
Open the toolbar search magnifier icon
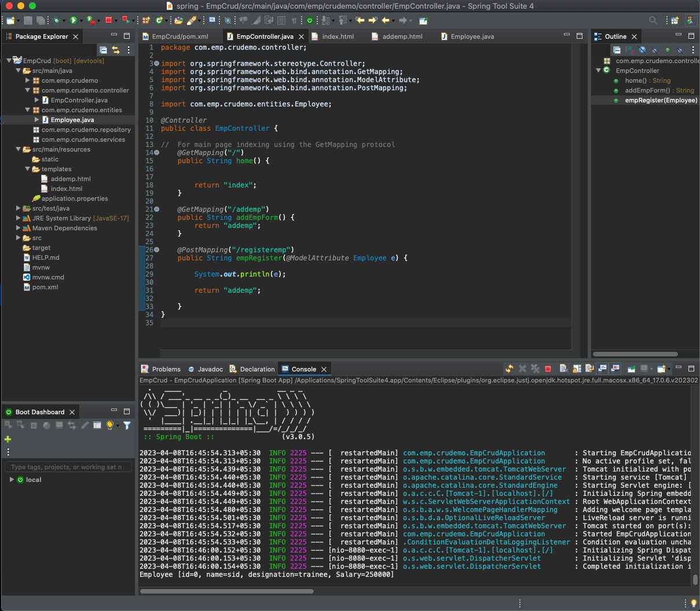pyautogui.click(x=653, y=20)
